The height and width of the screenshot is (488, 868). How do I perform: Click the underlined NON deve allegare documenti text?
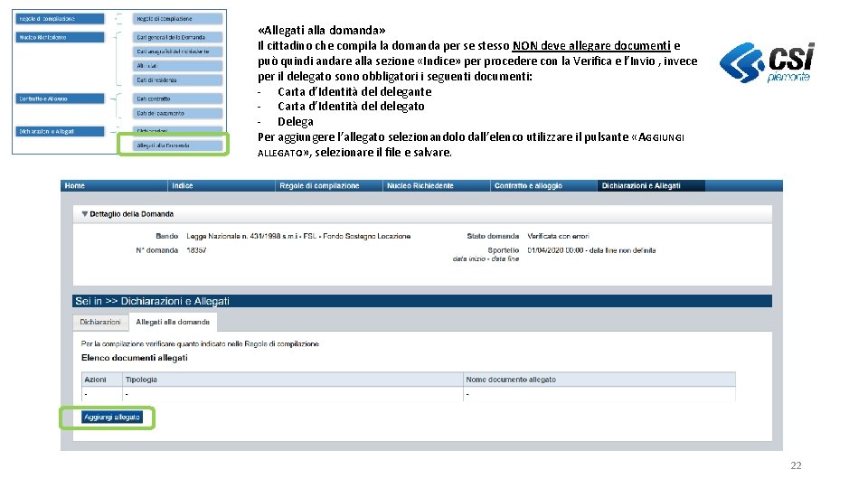coord(591,46)
